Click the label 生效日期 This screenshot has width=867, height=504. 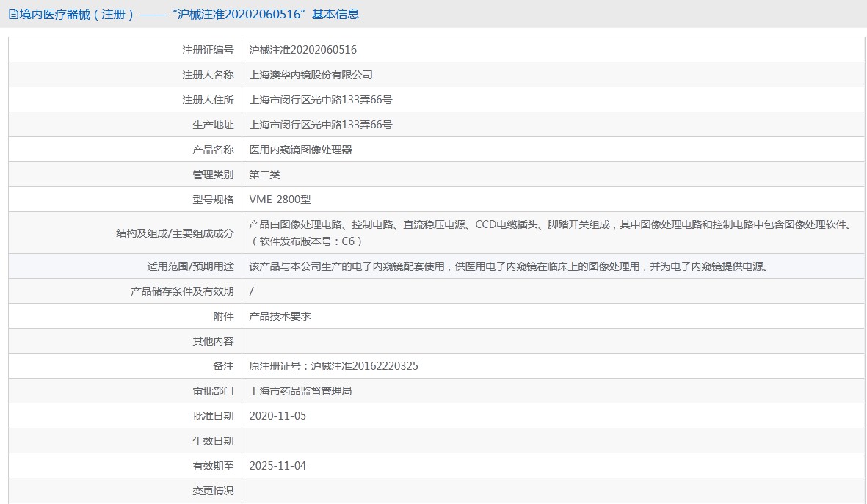[213, 441]
